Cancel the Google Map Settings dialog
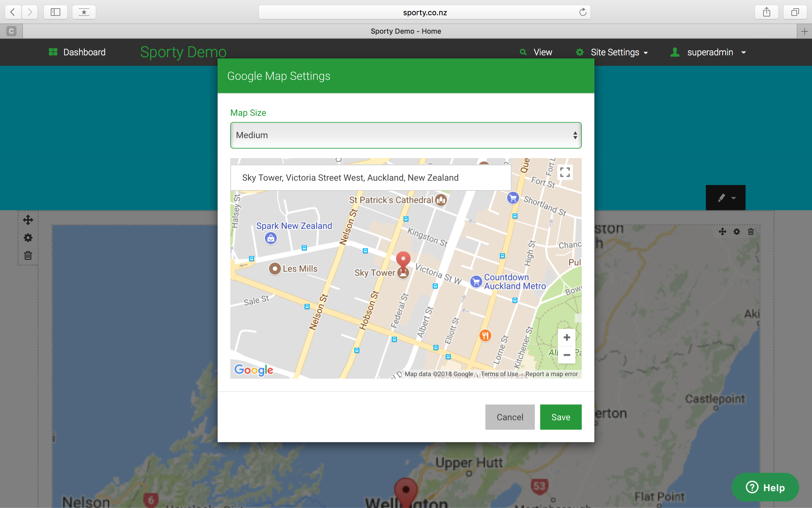Screen dimensions: 812x508 [x=510, y=417]
